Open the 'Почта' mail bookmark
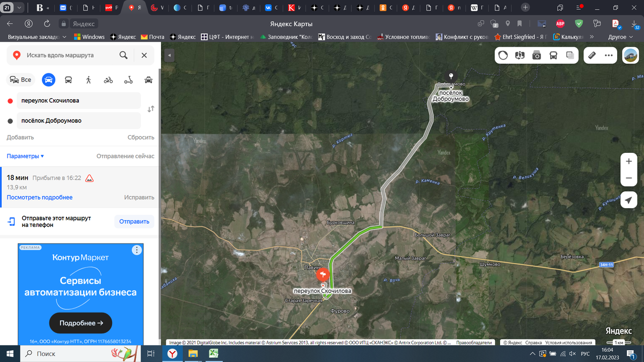Screen dimensions: 644x362 152,37
